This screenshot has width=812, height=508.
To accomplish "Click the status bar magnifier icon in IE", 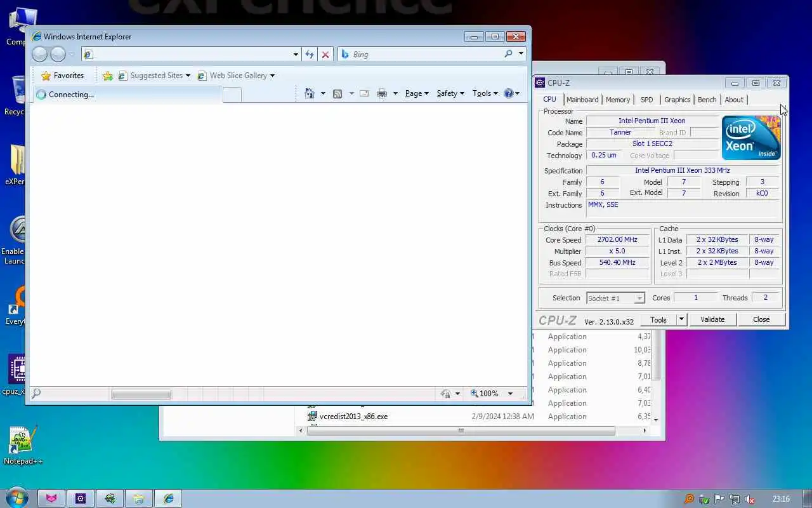I will [x=36, y=394].
